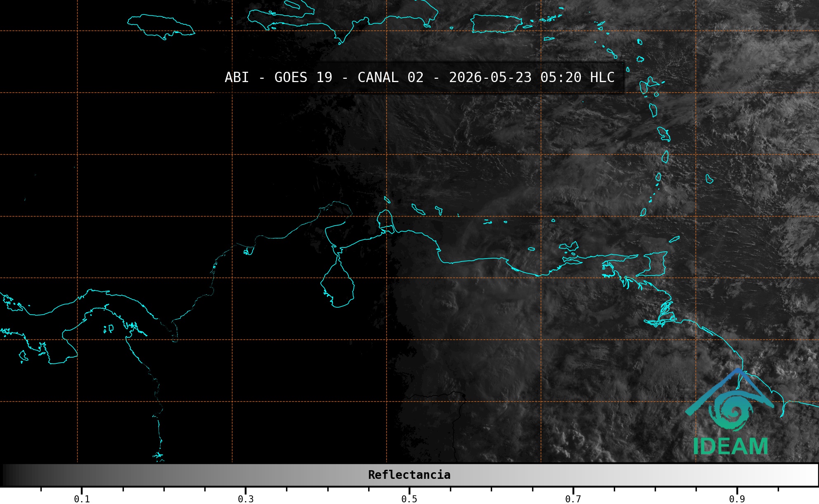
Task: Click the 0.7 tick label on colorbar
Action: click(x=573, y=499)
